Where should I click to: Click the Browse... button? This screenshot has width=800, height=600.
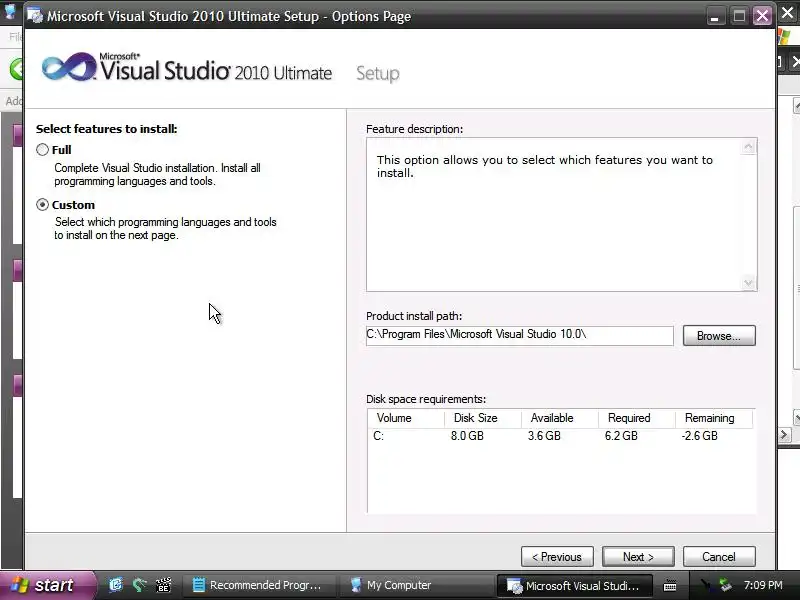click(x=719, y=336)
